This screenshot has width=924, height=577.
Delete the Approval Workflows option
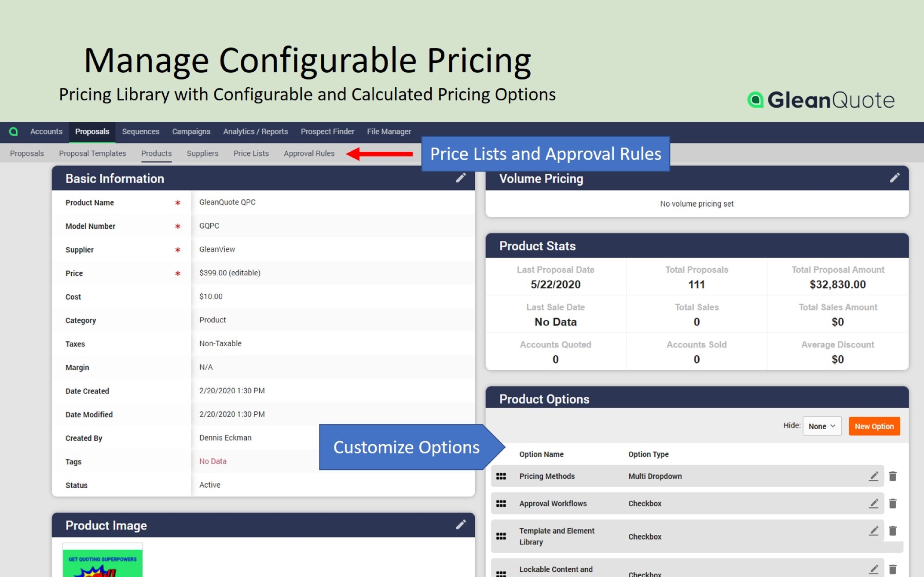pyautogui.click(x=894, y=503)
